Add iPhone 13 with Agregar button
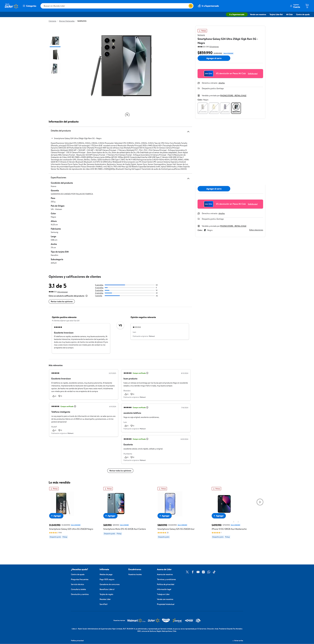The width and height of the screenshot is (314, 644). pos(219,516)
